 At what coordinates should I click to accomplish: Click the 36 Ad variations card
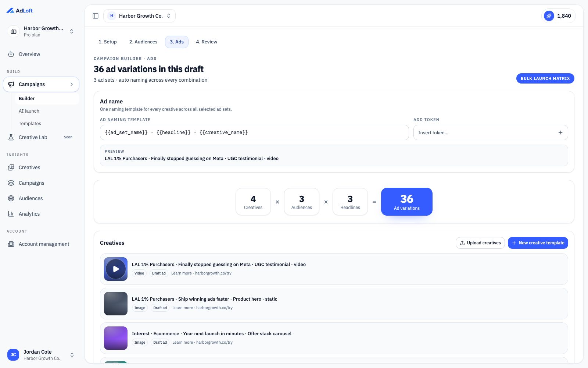pyautogui.click(x=407, y=202)
